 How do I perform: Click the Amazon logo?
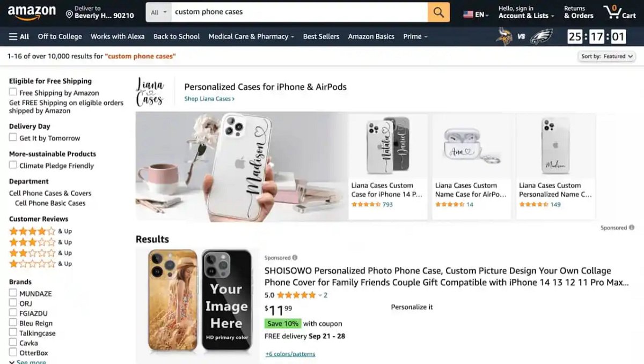(32, 11)
